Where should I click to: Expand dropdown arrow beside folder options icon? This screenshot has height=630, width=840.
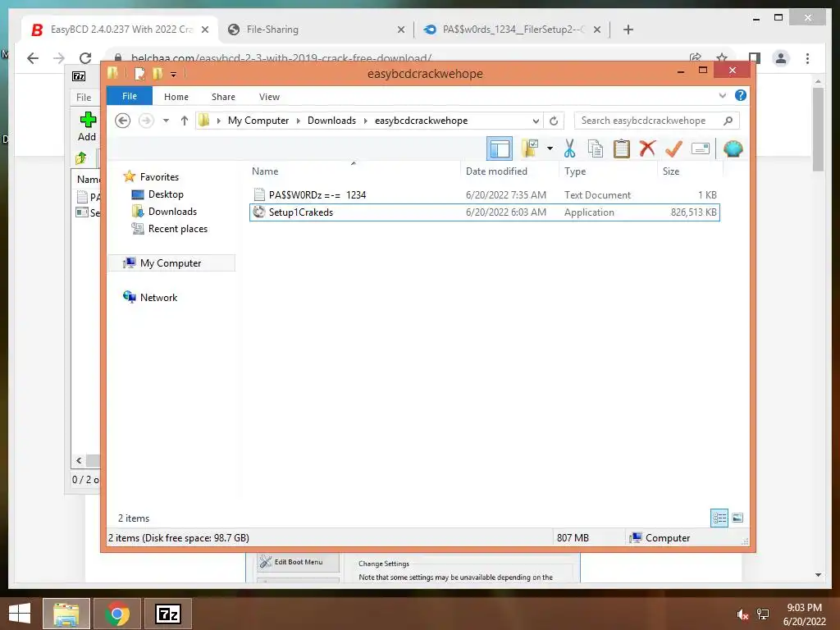[x=550, y=148]
